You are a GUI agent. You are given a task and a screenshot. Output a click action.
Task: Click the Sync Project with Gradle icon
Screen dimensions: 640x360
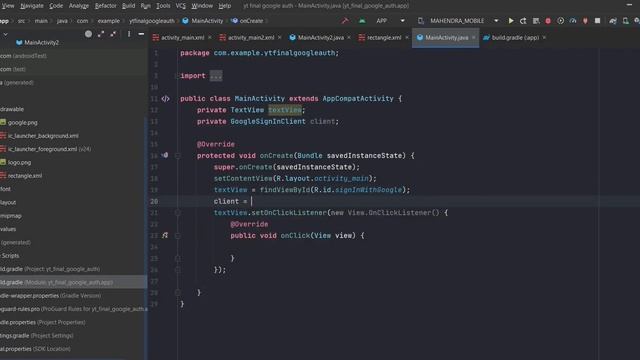(x=613, y=20)
